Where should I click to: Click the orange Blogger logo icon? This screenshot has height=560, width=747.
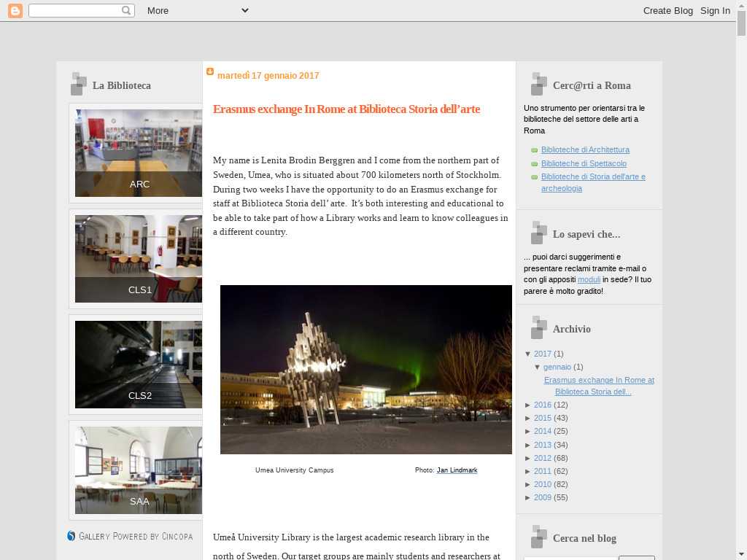(15, 10)
